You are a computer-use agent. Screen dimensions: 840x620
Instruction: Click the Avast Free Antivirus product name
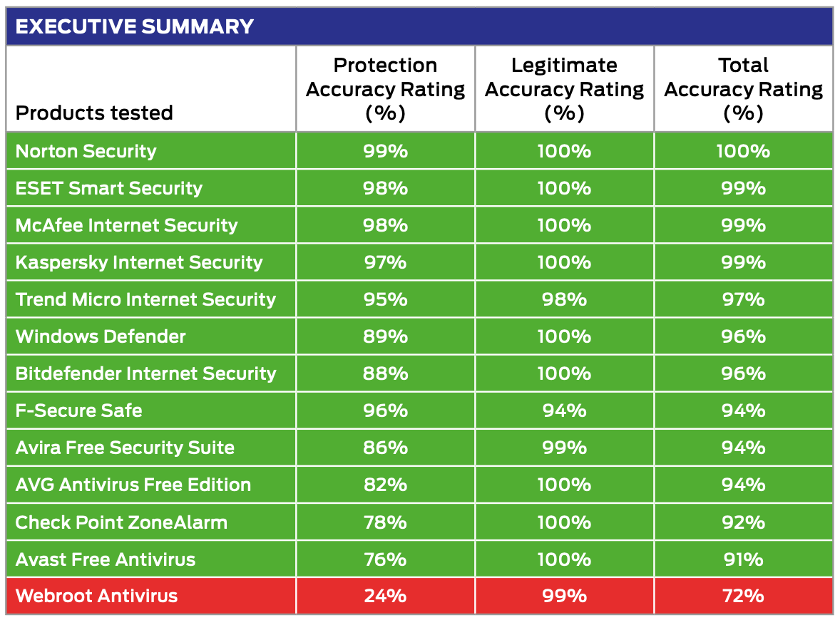pos(106,559)
